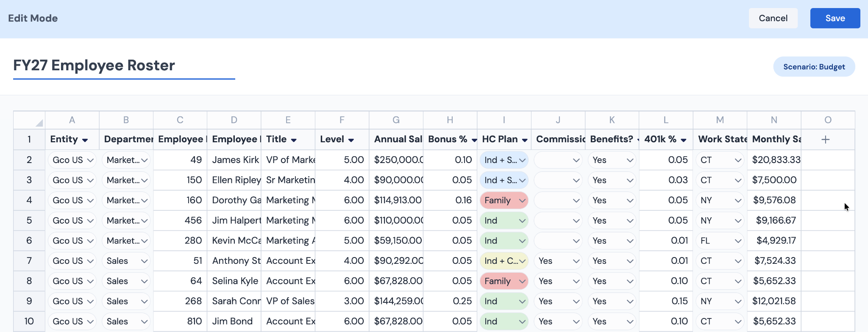Open the green Ind plan pill for Sarah Conn
Image resolution: width=868 pixels, height=332 pixels.
click(504, 301)
